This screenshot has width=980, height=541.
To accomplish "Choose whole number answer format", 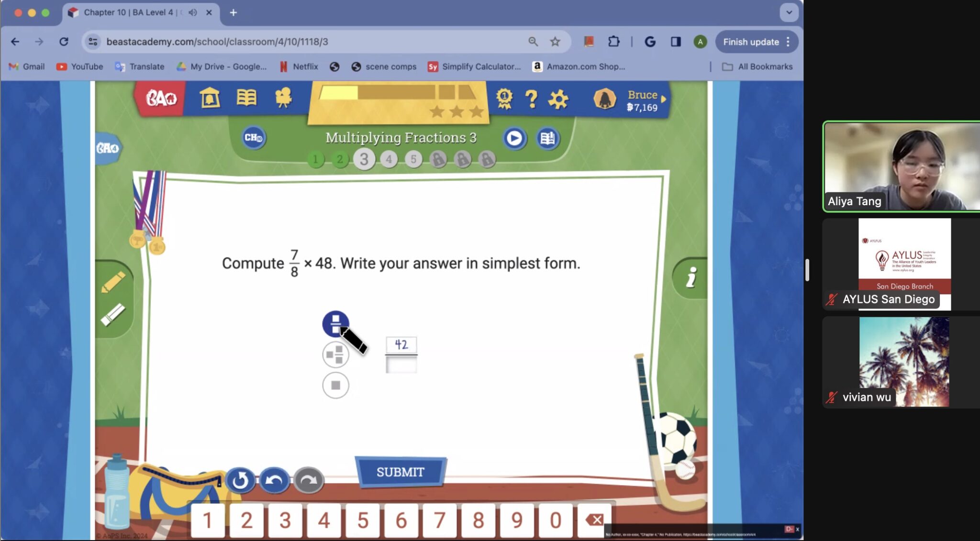I will tap(335, 385).
